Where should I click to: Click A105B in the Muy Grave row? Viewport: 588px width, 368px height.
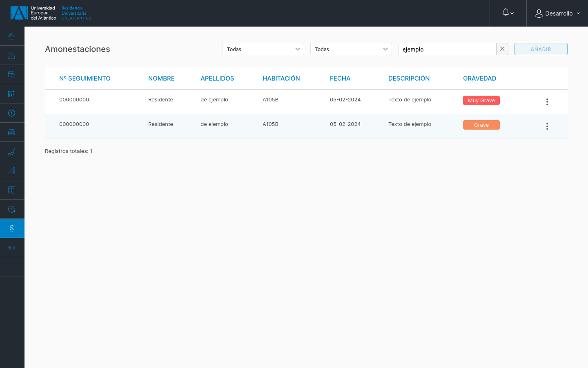click(x=270, y=100)
